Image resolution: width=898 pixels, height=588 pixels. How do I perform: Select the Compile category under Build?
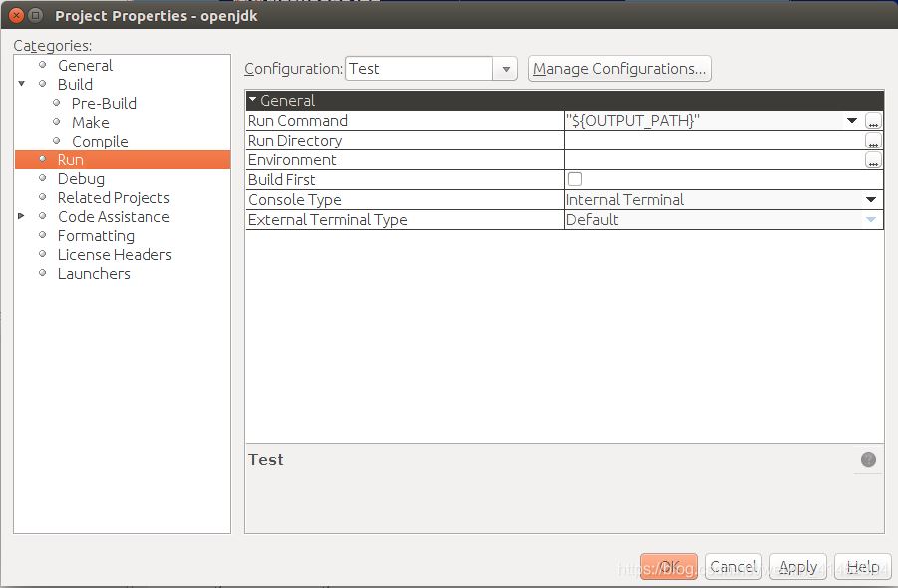point(100,141)
